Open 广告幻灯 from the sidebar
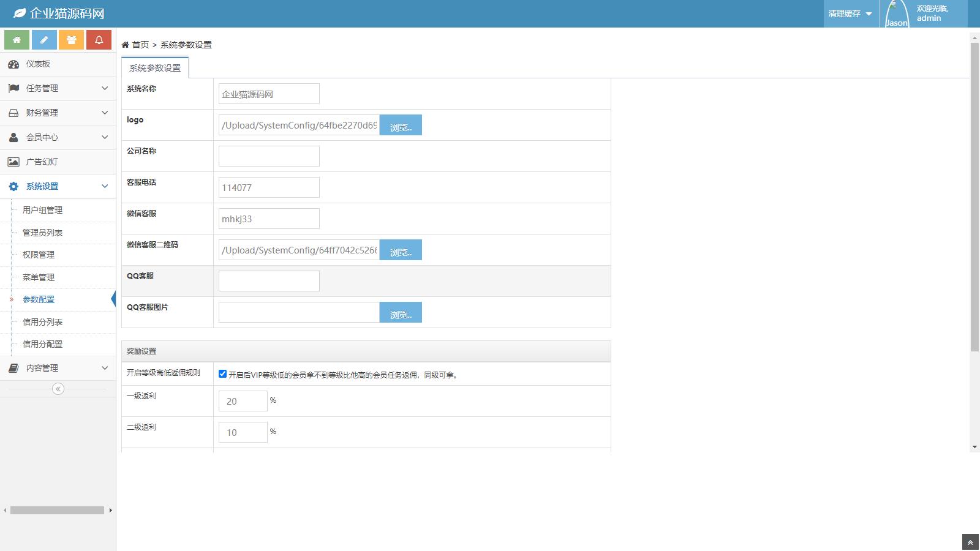The height and width of the screenshot is (551, 980). tap(42, 162)
